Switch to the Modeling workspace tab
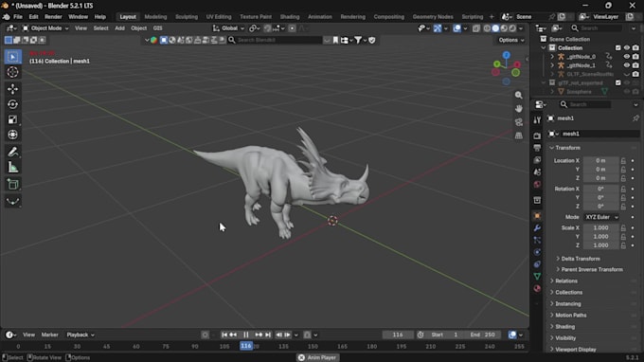Screen dimensions: 644x362 155,17
